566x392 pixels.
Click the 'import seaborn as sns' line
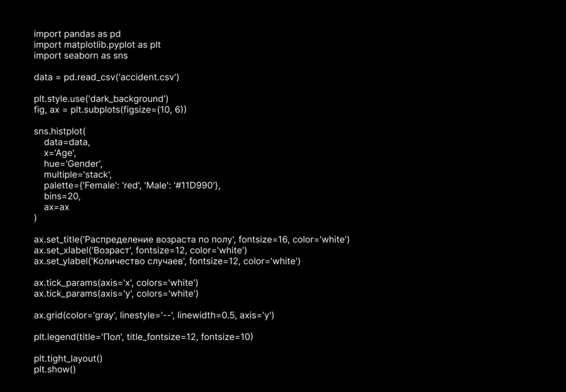[x=80, y=55]
